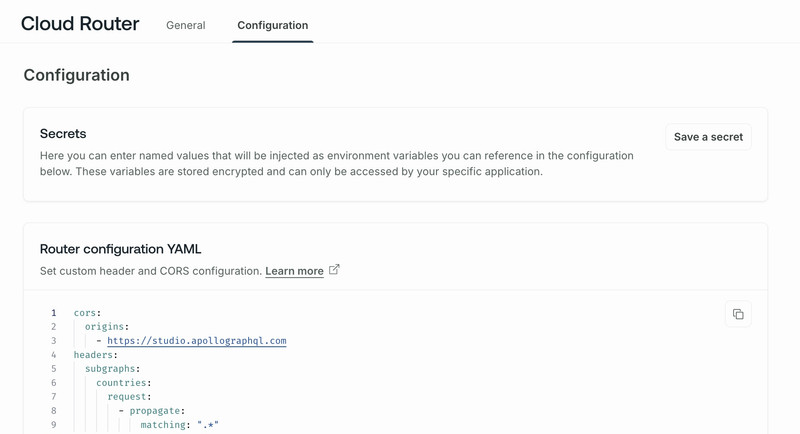Open the Learn more link
Image resolution: width=800 pixels, height=434 pixels.
click(x=294, y=271)
